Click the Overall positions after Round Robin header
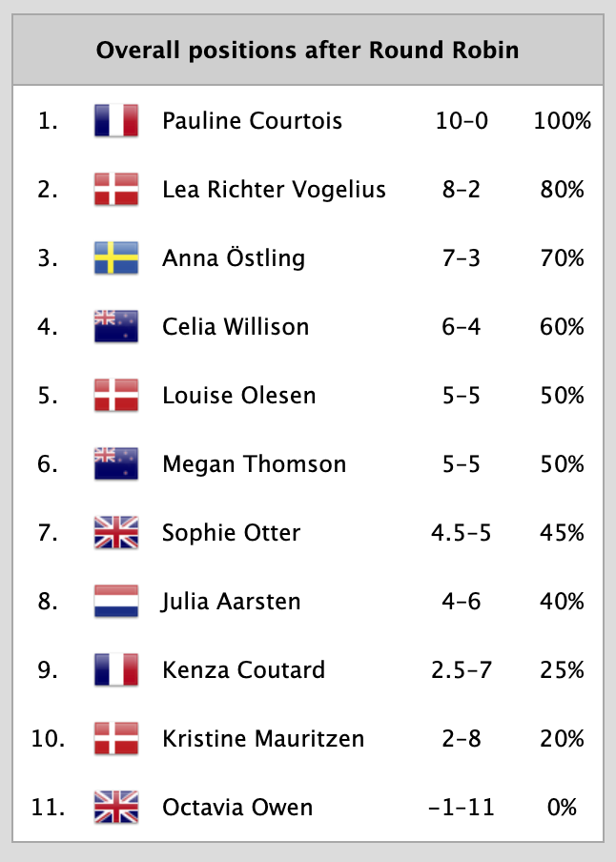The height and width of the screenshot is (862, 616). (x=307, y=50)
